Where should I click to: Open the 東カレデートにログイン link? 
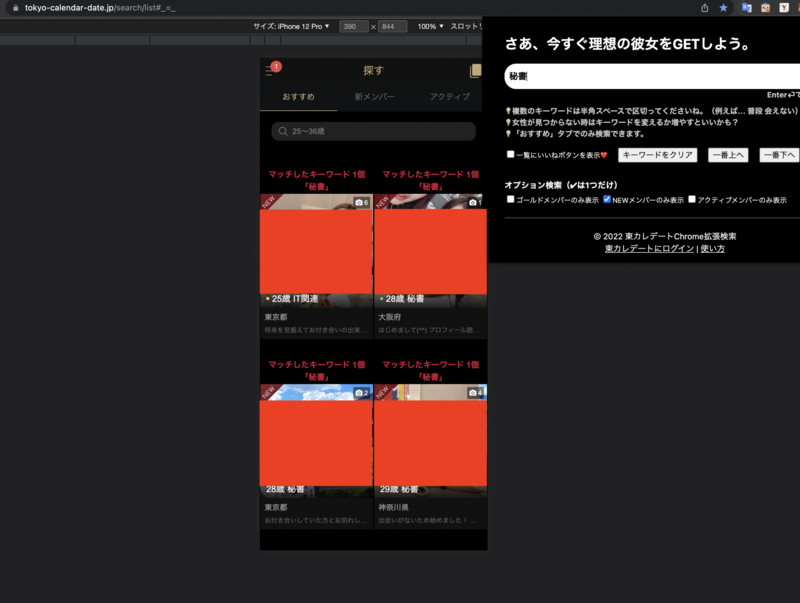649,248
